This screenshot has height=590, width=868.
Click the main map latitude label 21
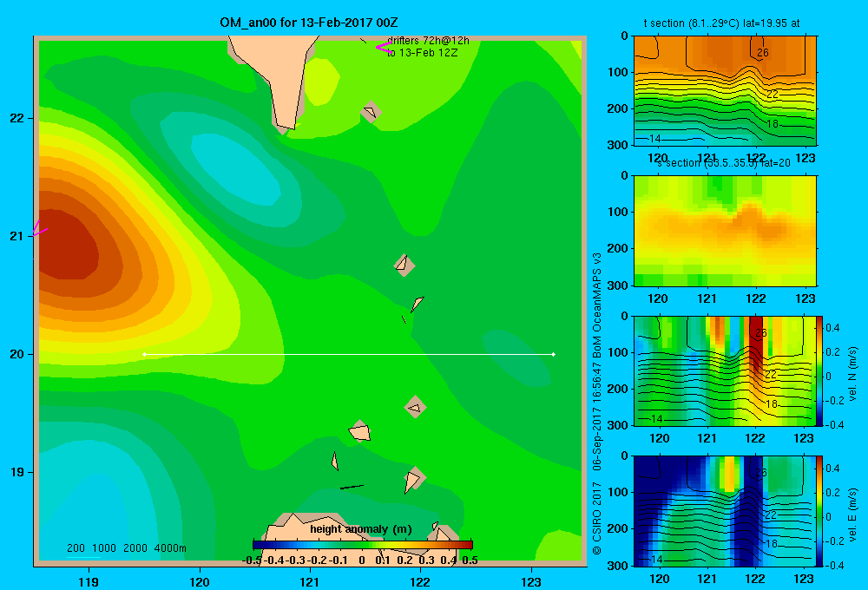16,236
